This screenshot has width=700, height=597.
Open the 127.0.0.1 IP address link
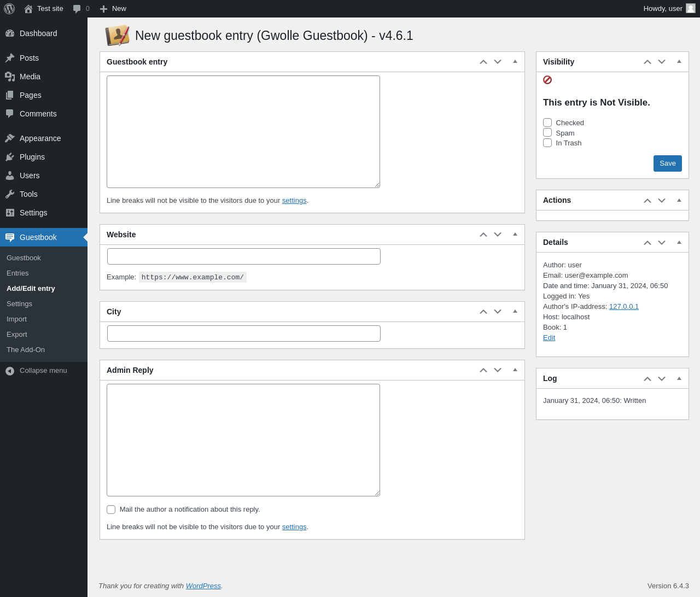tap(624, 306)
